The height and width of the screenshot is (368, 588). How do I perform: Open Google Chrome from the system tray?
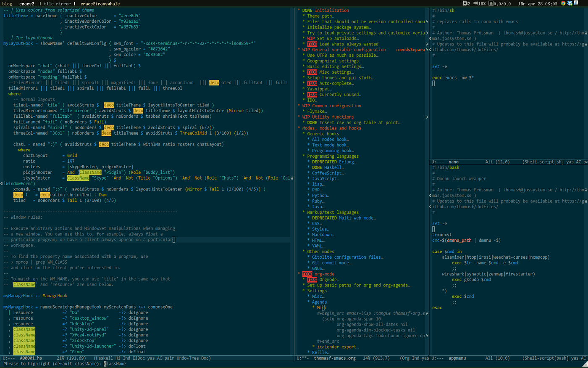coord(563,3)
